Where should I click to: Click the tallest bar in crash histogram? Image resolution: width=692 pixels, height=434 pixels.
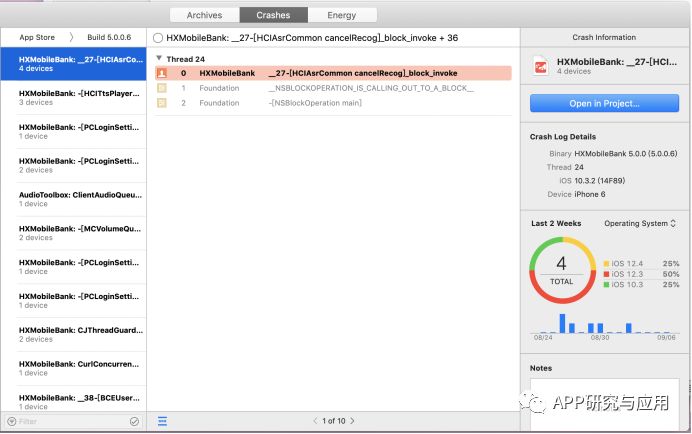pyautogui.click(x=562, y=323)
